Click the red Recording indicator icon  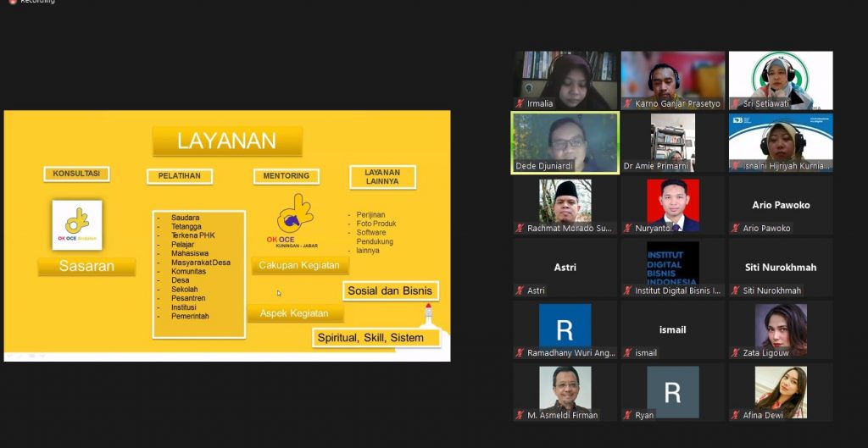(x=12, y=2)
